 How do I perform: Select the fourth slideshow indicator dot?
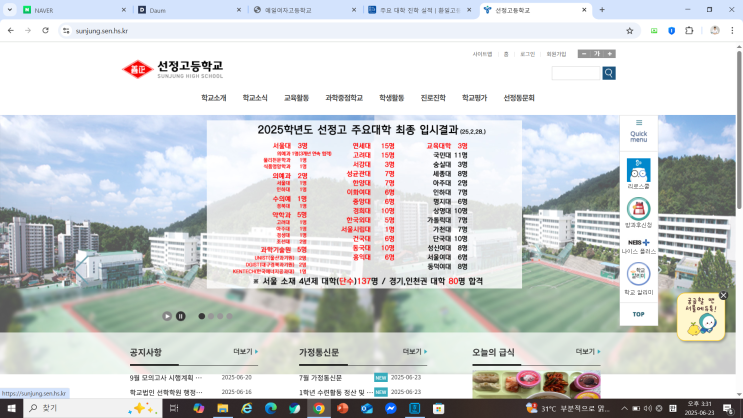[x=229, y=316]
